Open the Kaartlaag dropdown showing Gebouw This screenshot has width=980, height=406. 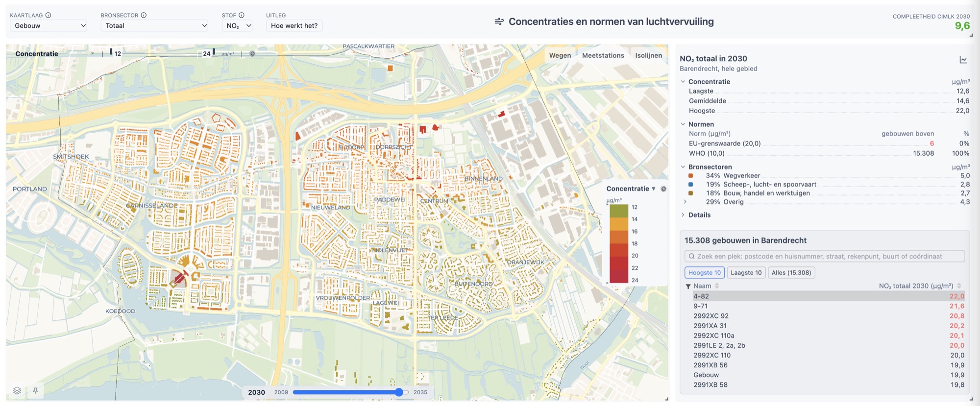(49, 25)
